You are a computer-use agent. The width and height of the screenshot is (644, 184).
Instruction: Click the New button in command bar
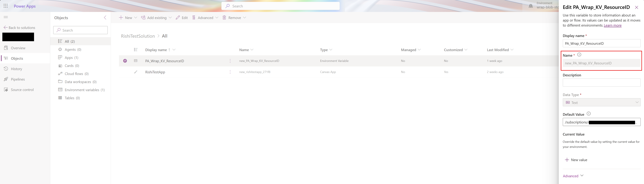point(126,18)
